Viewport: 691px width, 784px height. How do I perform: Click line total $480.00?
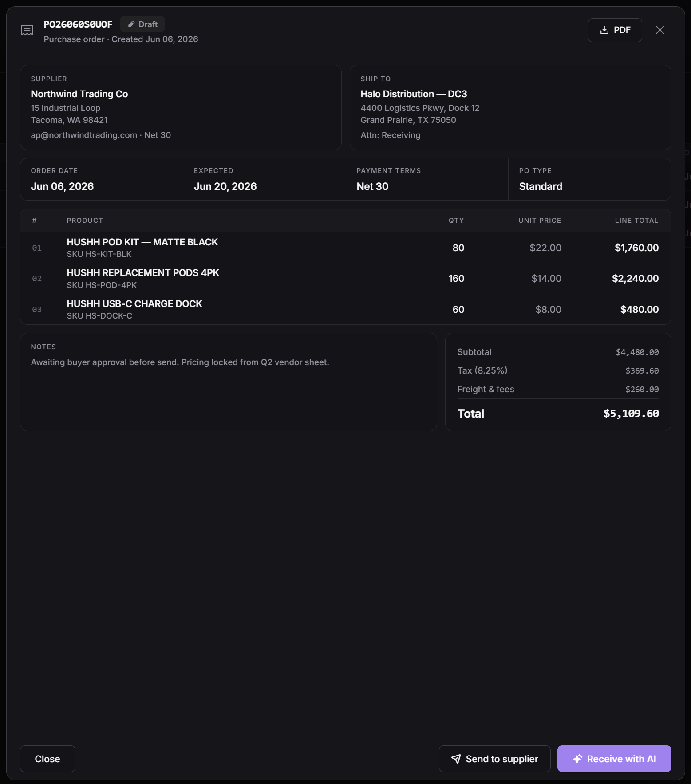pyautogui.click(x=639, y=310)
